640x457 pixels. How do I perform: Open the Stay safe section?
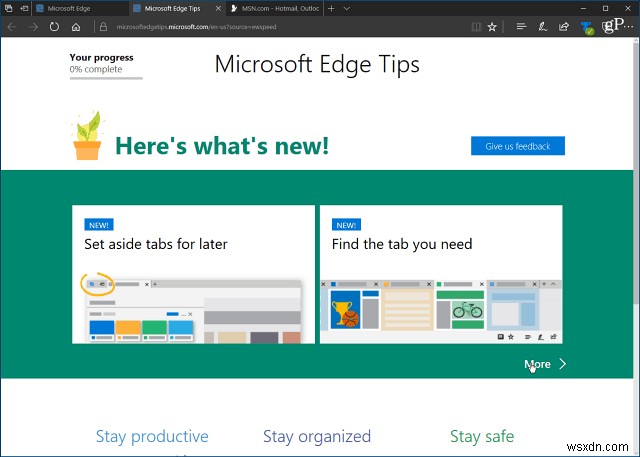[x=482, y=436]
